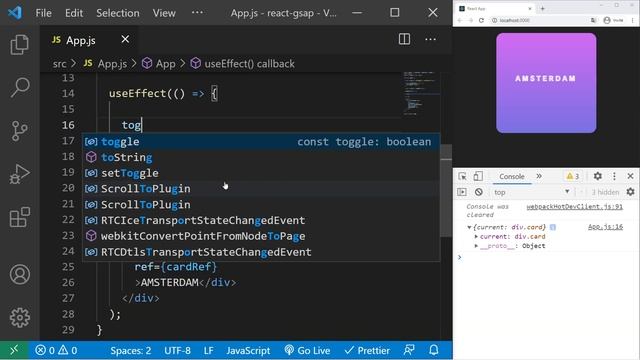Open the Manage gear in activity bar
This screenshot has height=360, width=640.
[x=20, y=317]
